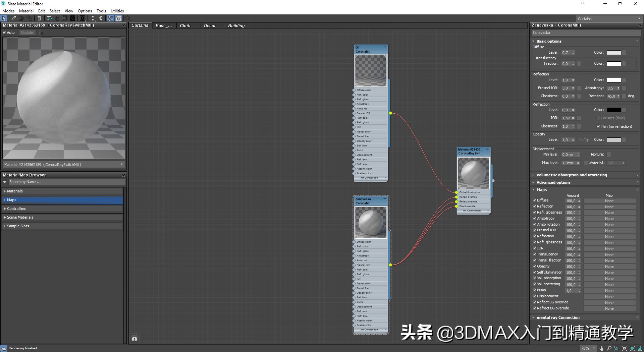
Task: Click the Zoom Extents icon in status bar
Action: (x=625, y=348)
